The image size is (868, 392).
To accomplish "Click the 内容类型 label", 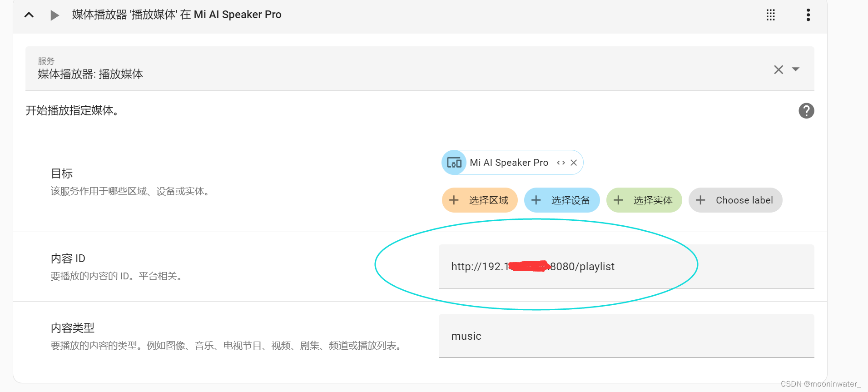I will (x=73, y=327).
